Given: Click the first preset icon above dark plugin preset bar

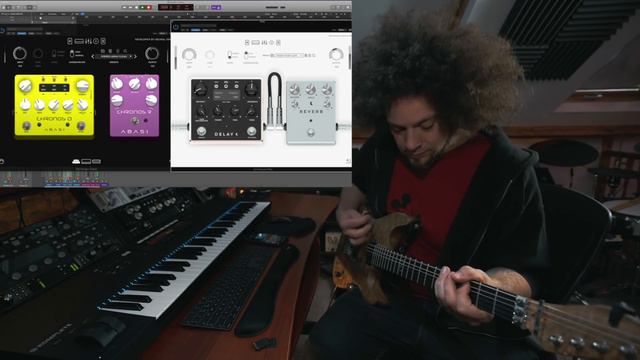Looking at the screenshot, I should pos(102,51).
